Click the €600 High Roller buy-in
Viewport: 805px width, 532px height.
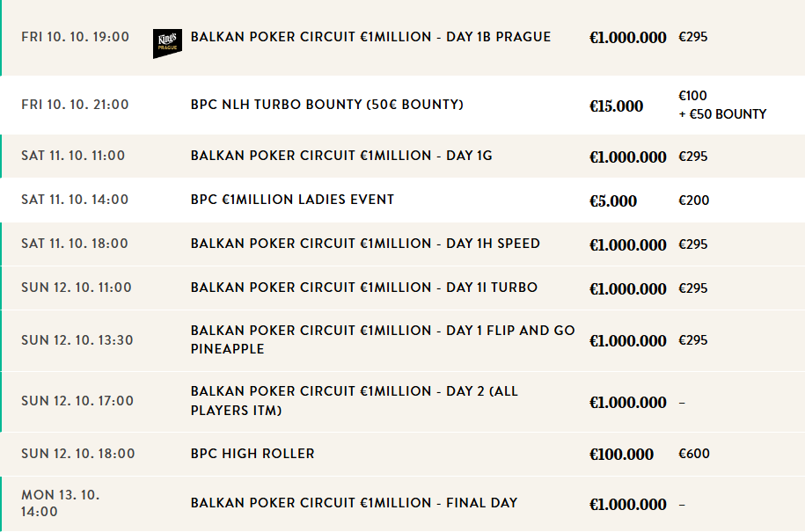click(693, 454)
